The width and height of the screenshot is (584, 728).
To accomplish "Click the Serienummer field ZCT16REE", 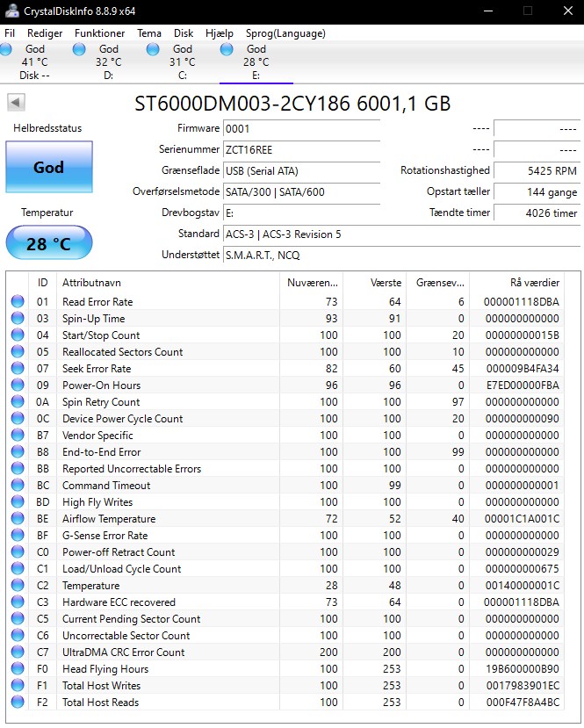I will point(301,149).
